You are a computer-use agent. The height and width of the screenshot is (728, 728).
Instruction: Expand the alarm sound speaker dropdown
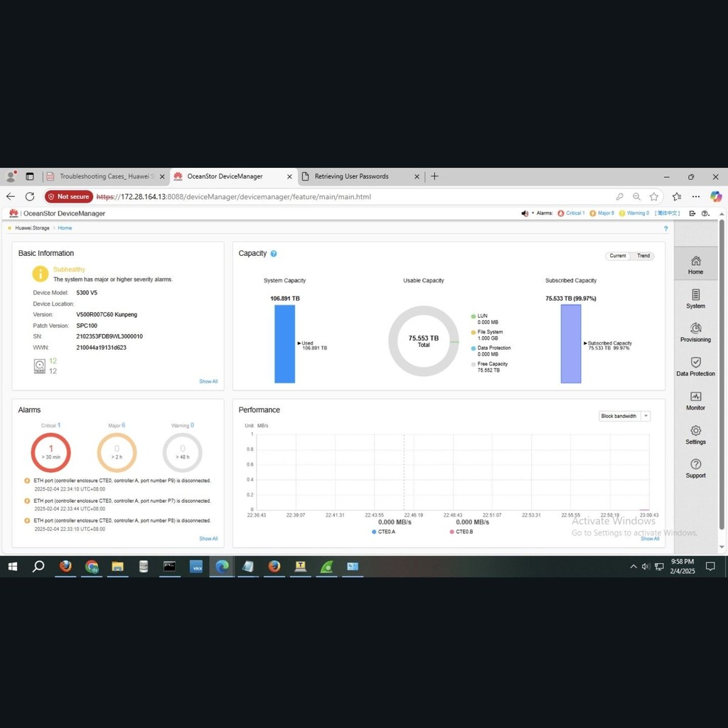[528, 213]
